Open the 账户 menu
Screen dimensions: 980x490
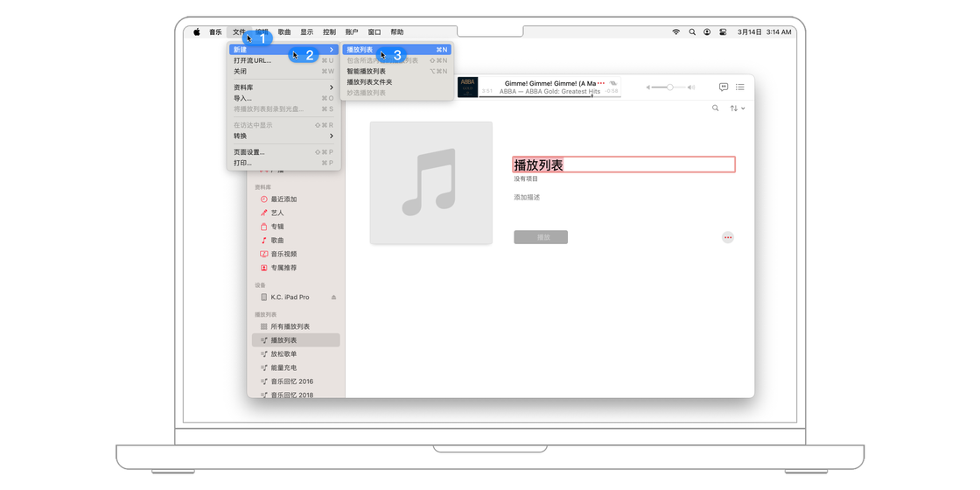[352, 31]
